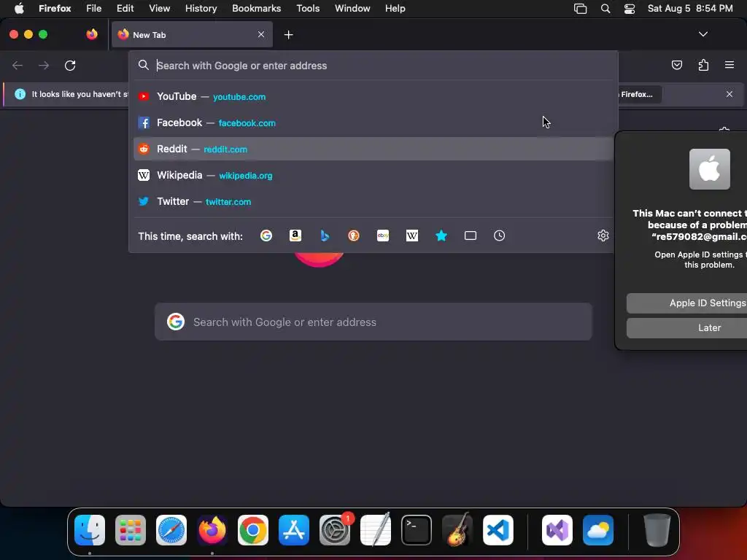747x560 pixels.
Task: Open Control Center in menu bar
Action: [630, 9]
